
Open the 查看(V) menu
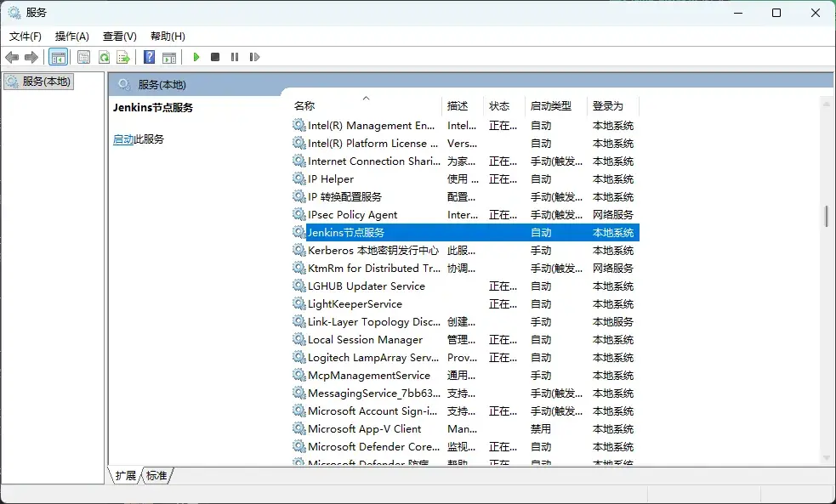pyautogui.click(x=120, y=36)
